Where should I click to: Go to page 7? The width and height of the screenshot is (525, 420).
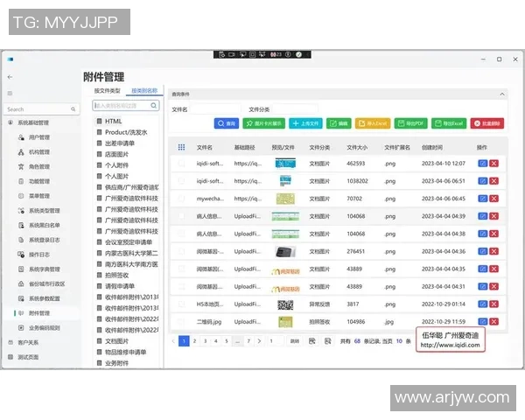pyautogui.click(x=248, y=341)
